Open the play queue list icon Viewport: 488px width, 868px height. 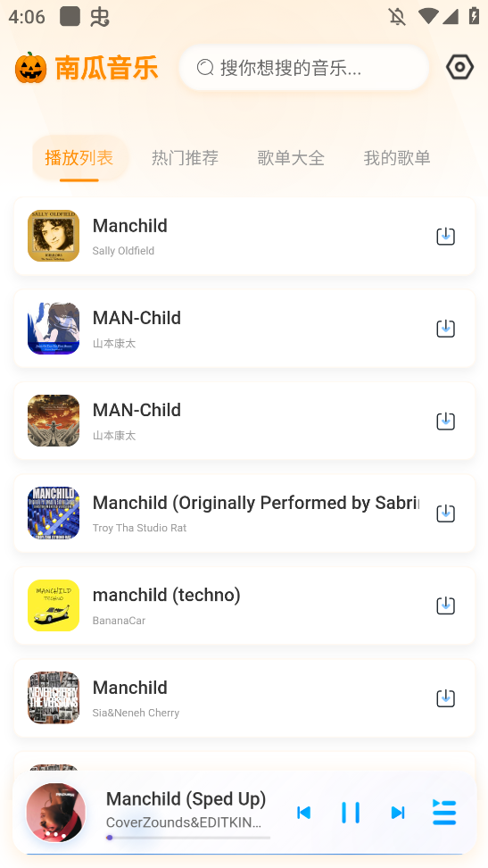444,812
